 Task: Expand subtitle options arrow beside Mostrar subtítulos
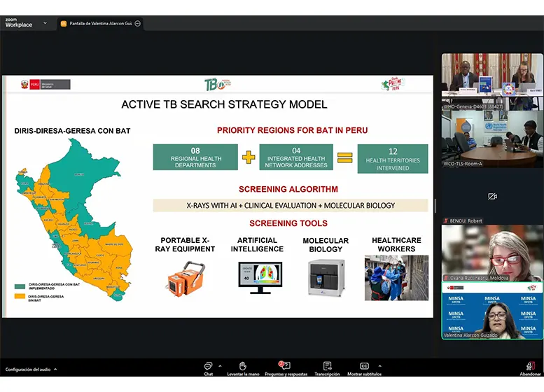379,365
